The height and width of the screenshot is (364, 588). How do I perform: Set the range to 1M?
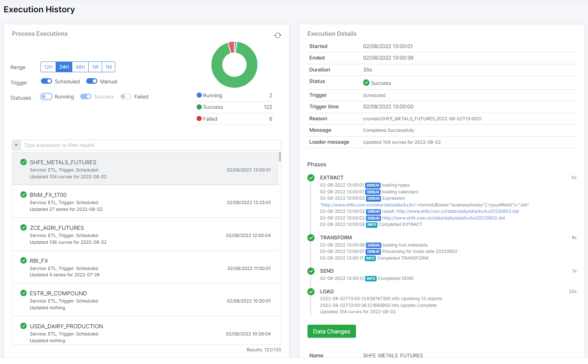pos(108,67)
